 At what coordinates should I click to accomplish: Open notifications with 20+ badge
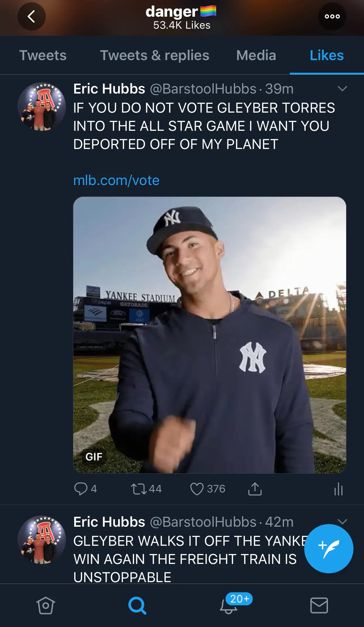[229, 605]
